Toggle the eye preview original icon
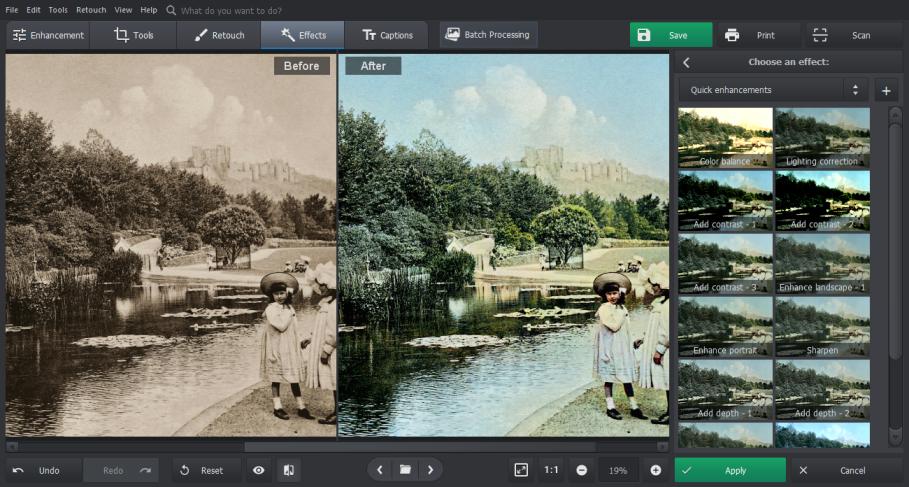Screen dimensions: 909x487 click(x=258, y=470)
